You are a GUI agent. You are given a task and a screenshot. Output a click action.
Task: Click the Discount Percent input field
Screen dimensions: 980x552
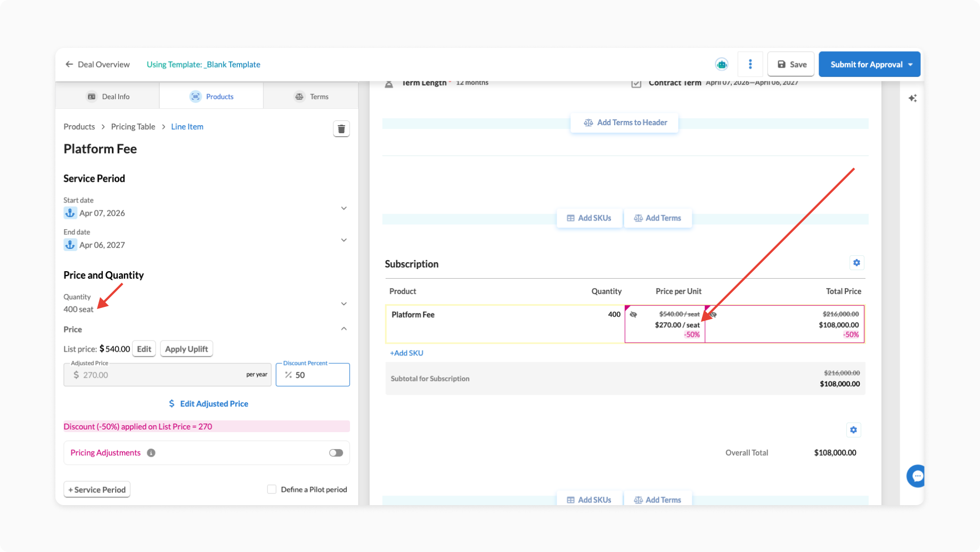(318, 375)
